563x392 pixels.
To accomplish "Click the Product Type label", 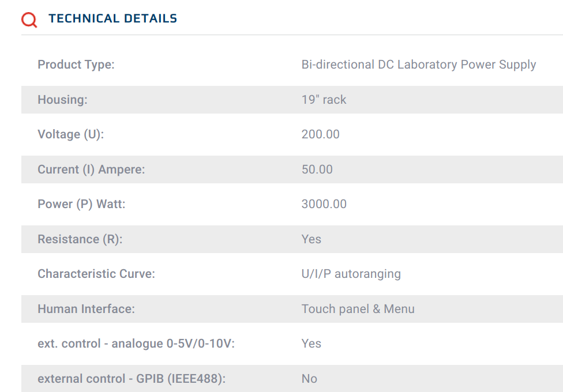I will (76, 65).
